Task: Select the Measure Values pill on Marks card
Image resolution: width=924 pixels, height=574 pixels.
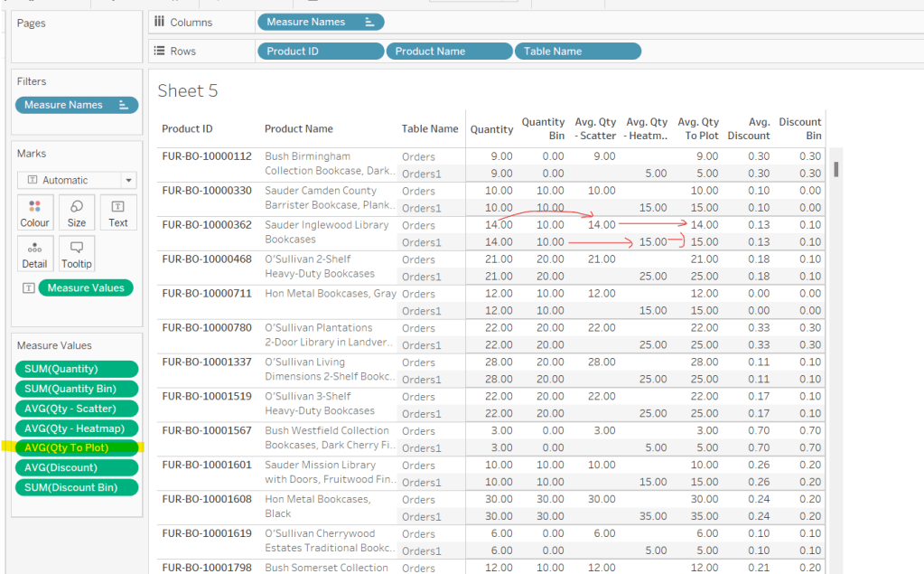Action: click(x=86, y=287)
